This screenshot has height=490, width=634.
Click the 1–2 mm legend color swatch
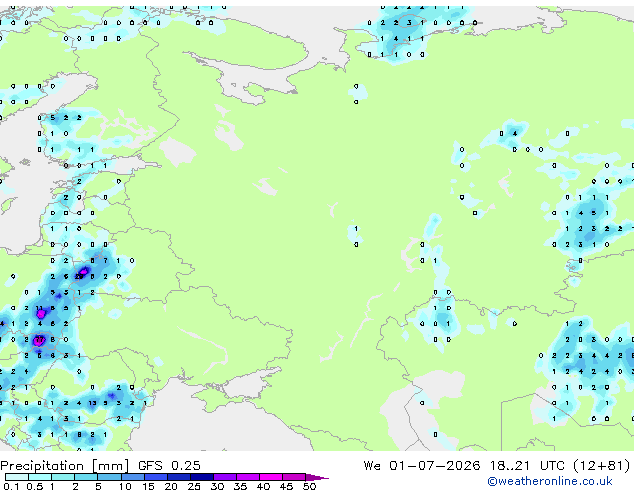[63, 477]
